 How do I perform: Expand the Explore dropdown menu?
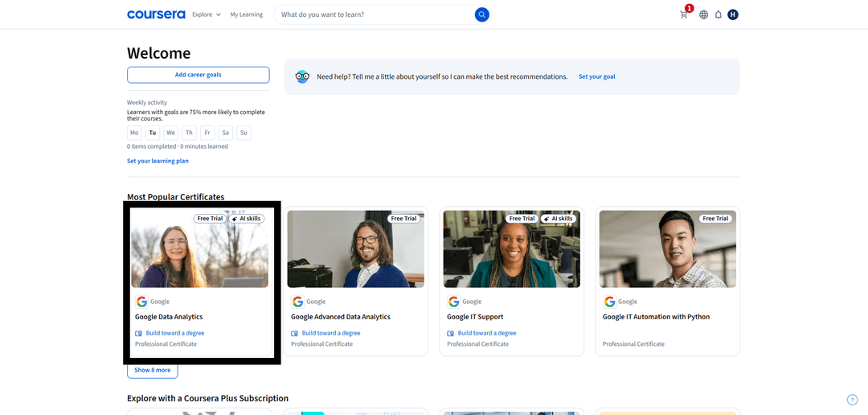pyautogui.click(x=207, y=14)
